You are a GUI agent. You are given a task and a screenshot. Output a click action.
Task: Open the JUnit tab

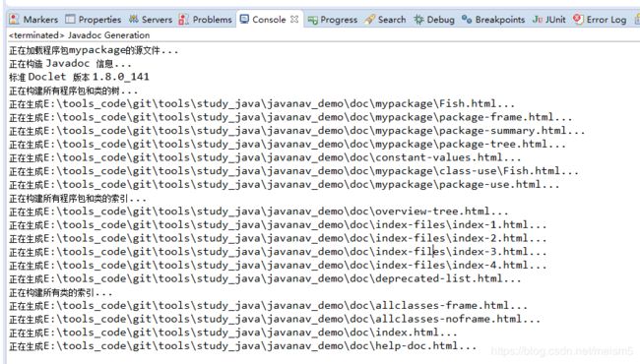(x=549, y=20)
